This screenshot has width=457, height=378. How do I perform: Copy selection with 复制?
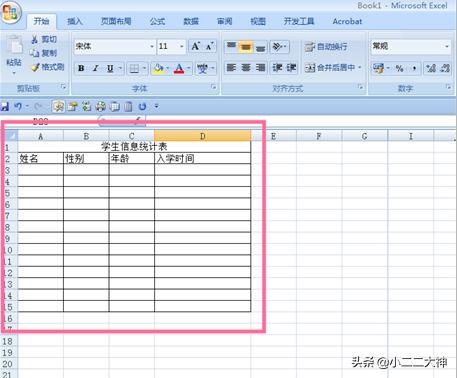coord(43,53)
